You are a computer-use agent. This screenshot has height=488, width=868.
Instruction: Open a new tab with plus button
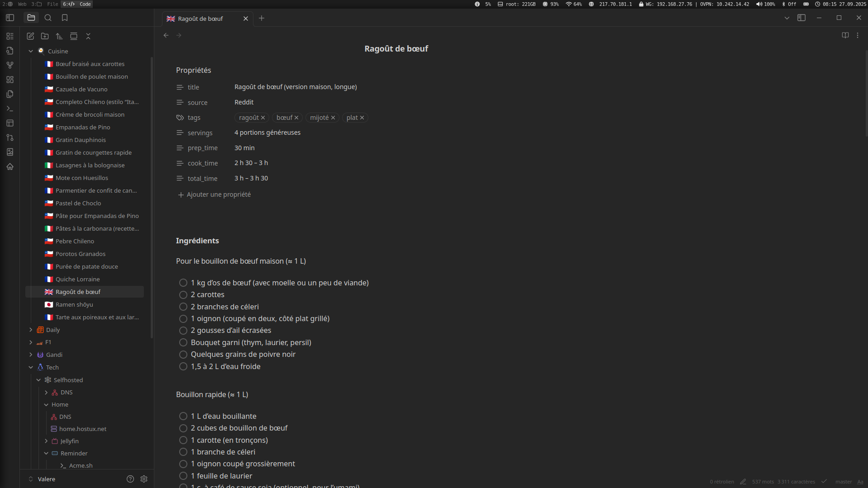[x=262, y=18]
